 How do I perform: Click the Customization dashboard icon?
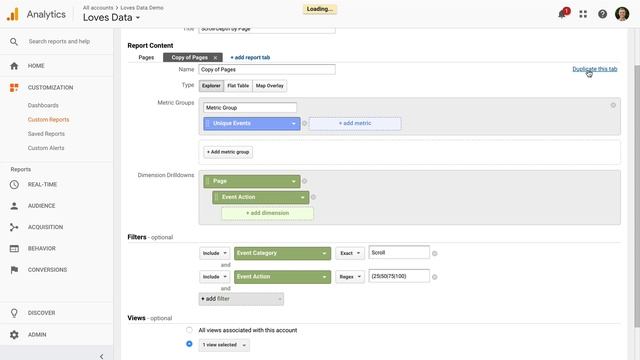pos(14,88)
